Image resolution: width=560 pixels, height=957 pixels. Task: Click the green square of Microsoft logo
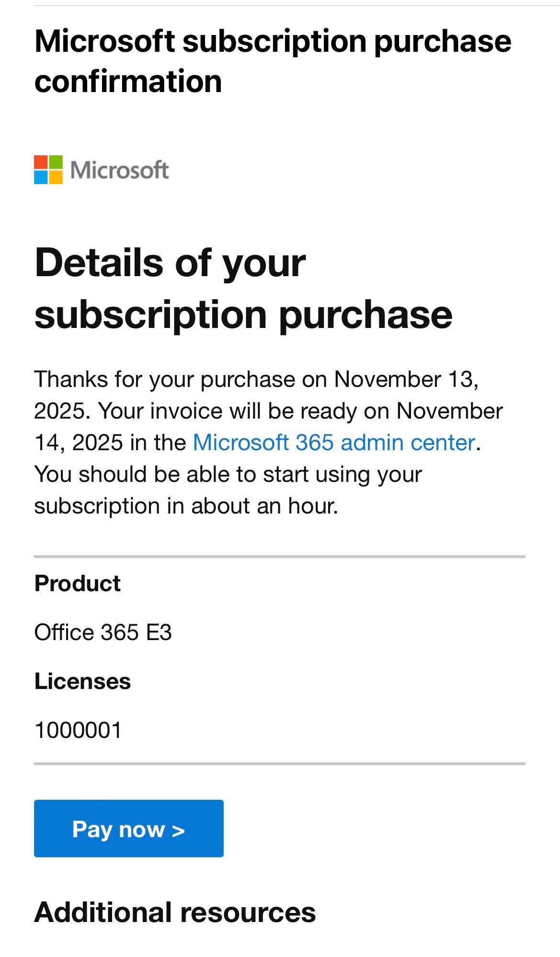(x=56, y=162)
